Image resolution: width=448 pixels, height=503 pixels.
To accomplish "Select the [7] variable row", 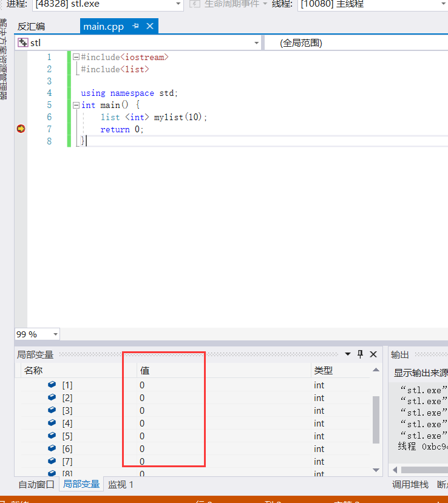I will pos(195,462).
